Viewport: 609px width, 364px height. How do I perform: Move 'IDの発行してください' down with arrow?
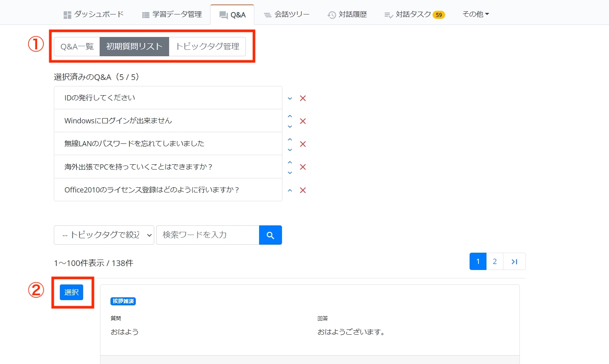[290, 98]
